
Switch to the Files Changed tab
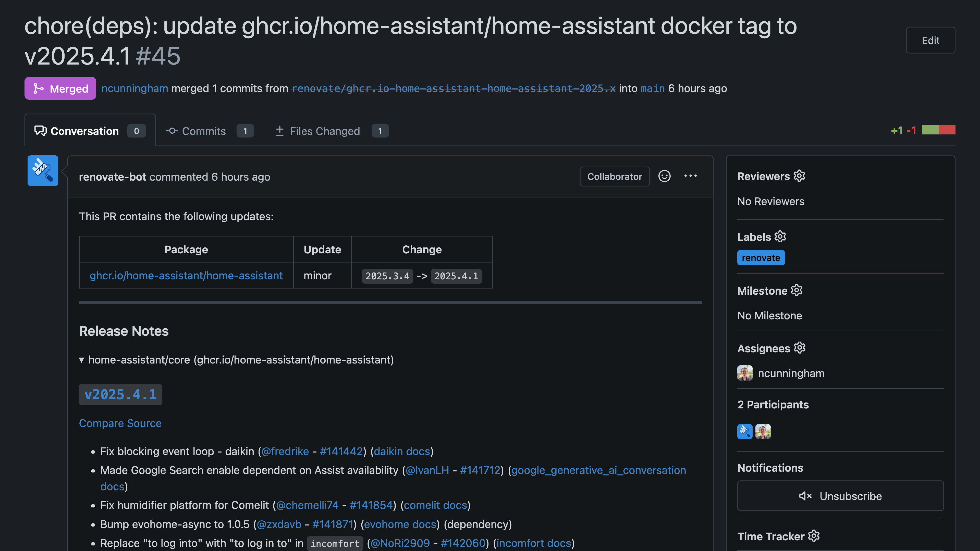(x=332, y=131)
